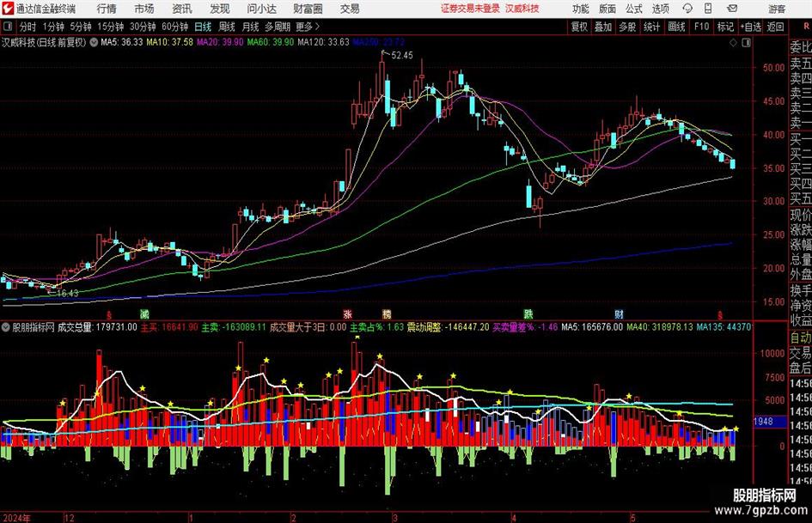Screen dimensions: 812x523
Task: Click the 跌 event marker below chart
Action: click(528, 313)
